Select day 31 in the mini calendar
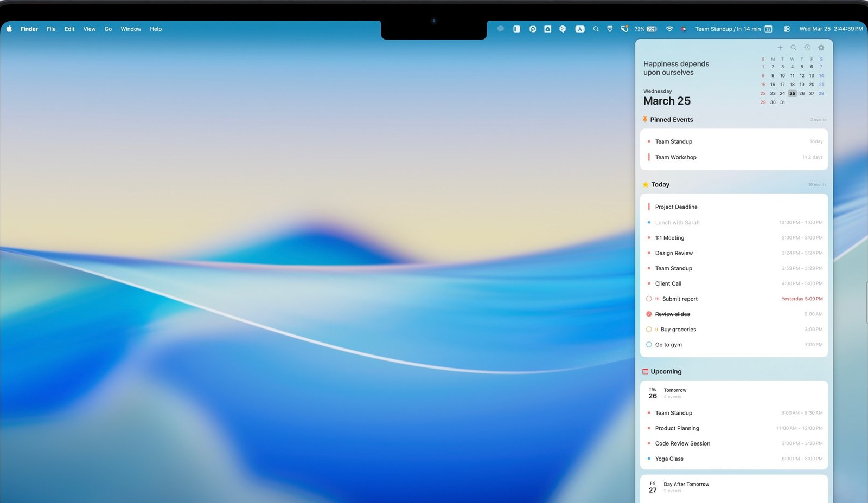868x503 pixels. [782, 102]
